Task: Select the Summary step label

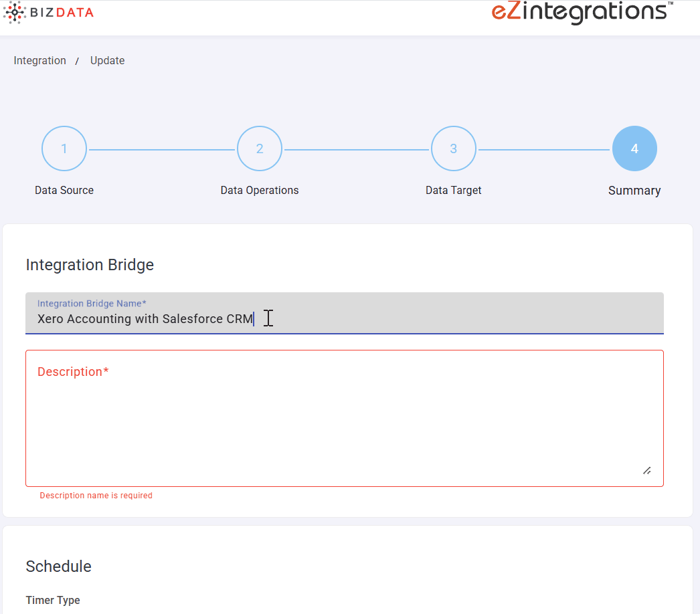Action: pyautogui.click(x=634, y=191)
